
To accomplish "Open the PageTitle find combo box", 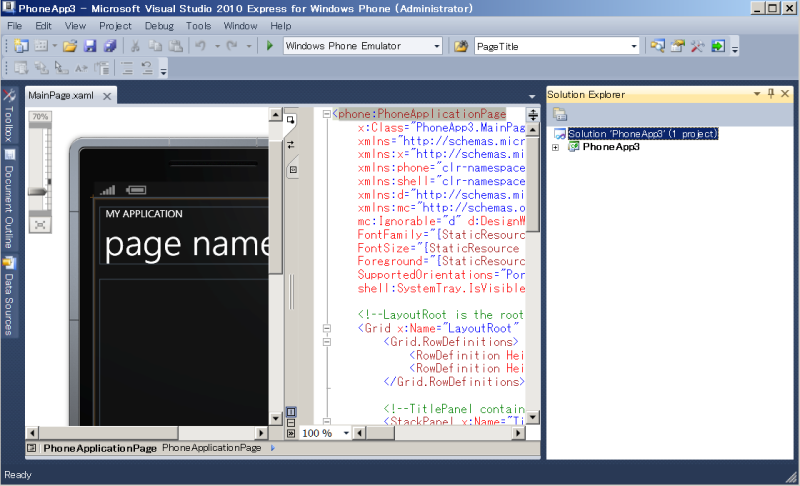I will click(557, 46).
